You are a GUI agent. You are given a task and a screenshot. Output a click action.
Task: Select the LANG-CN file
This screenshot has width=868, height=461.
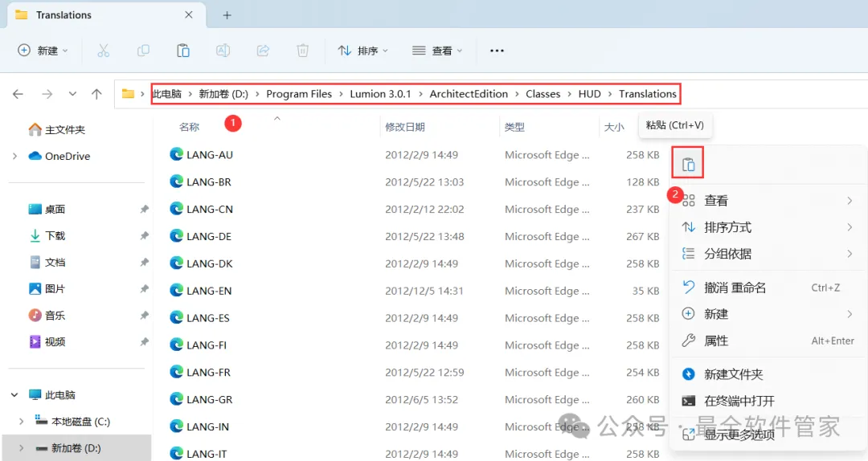pos(201,209)
